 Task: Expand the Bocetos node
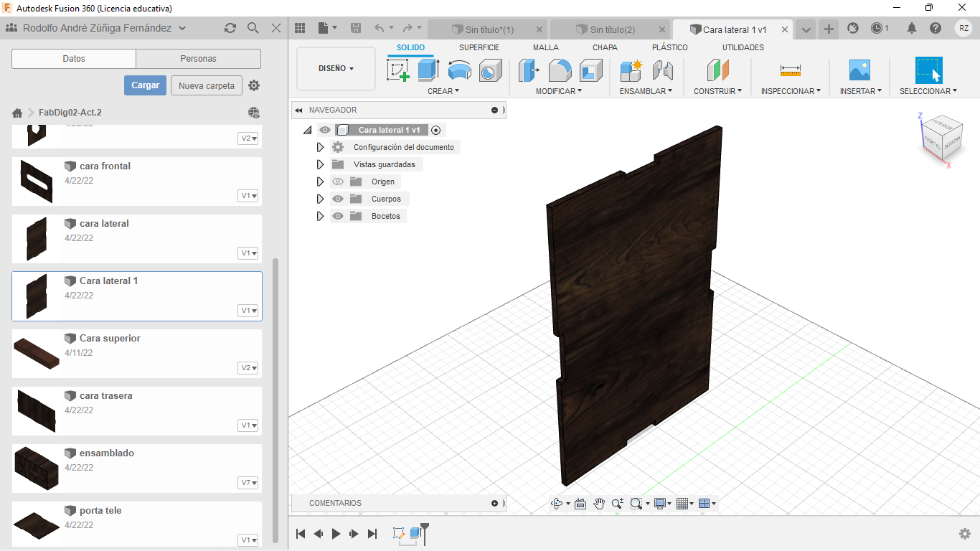tap(321, 216)
